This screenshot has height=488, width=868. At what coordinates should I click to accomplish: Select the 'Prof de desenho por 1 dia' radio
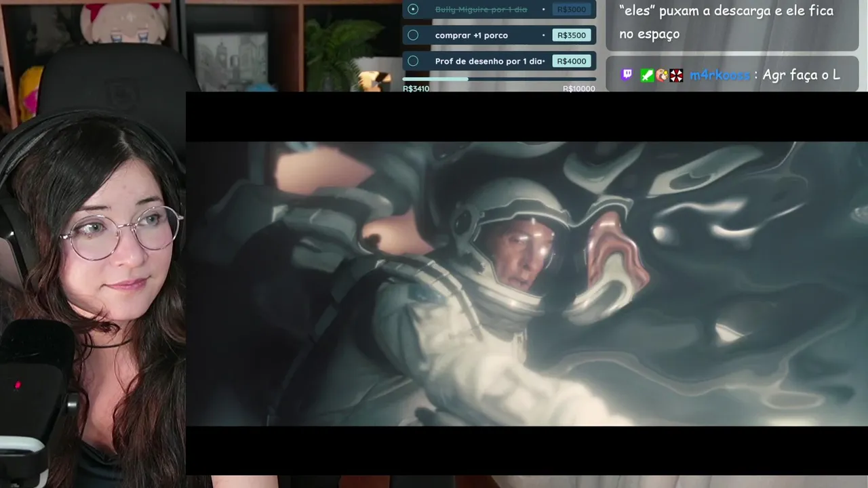tap(413, 61)
